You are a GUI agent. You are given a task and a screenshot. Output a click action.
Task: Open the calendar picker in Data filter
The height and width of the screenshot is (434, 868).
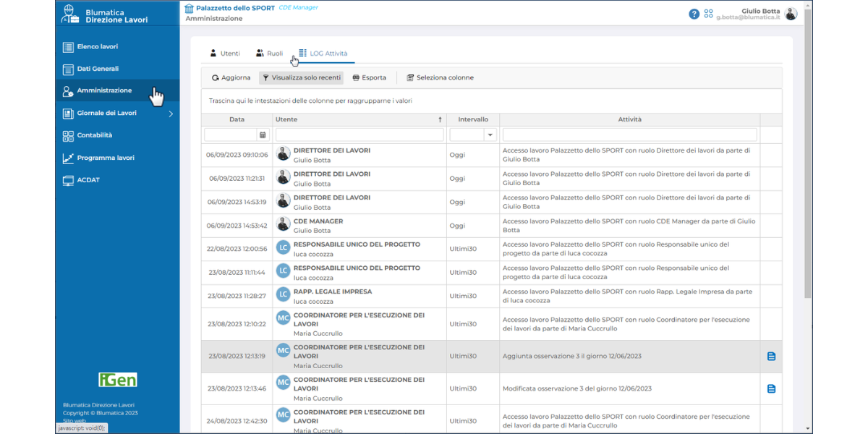click(x=263, y=135)
